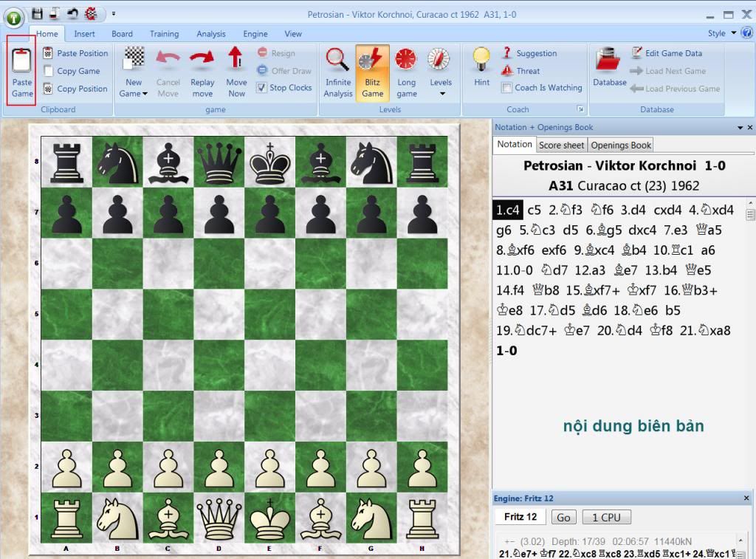Open the Openings Book tab

click(x=621, y=145)
